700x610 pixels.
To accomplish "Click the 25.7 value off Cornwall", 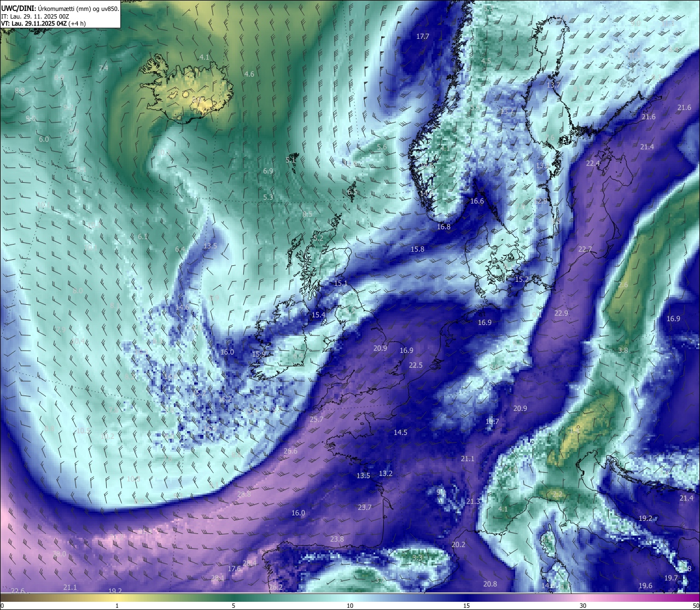I will pyautogui.click(x=317, y=420).
